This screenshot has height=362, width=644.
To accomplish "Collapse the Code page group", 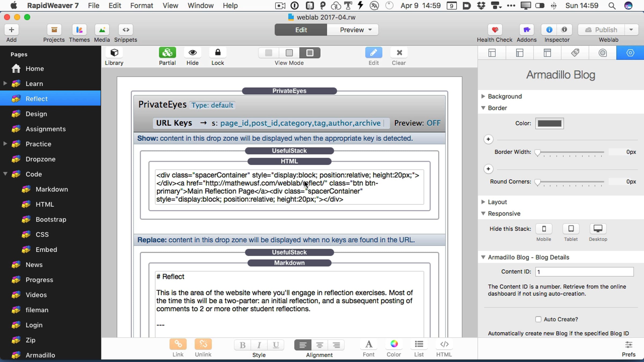I will click(x=5, y=174).
